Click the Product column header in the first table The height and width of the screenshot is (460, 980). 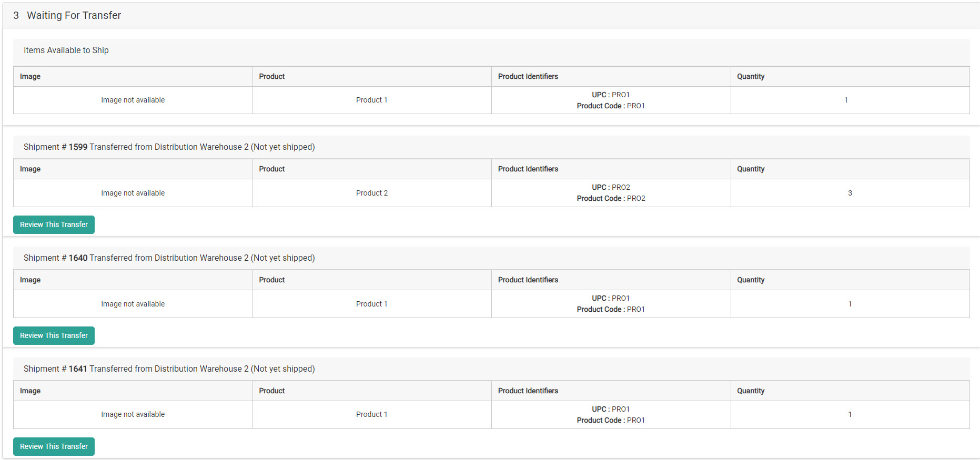[271, 76]
